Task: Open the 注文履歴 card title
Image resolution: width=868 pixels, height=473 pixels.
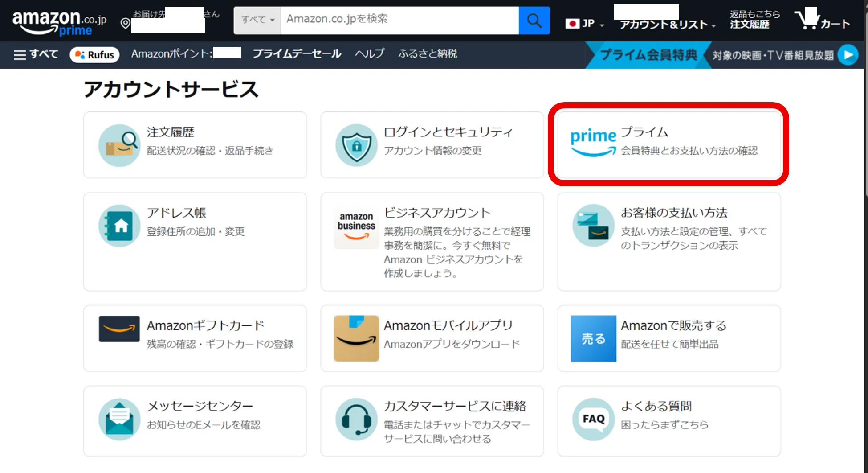Action: 171,132
